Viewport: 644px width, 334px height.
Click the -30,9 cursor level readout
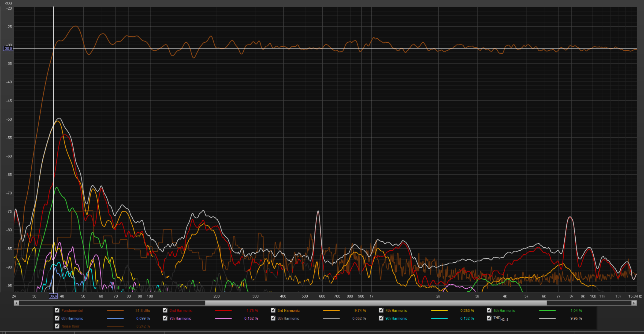click(x=8, y=49)
